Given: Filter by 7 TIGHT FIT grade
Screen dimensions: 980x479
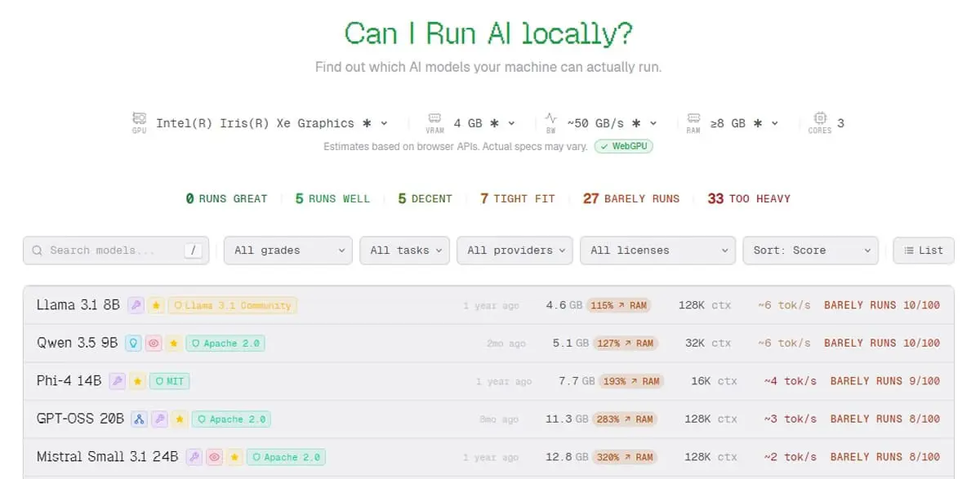Looking at the screenshot, I should click(x=517, y=198).
